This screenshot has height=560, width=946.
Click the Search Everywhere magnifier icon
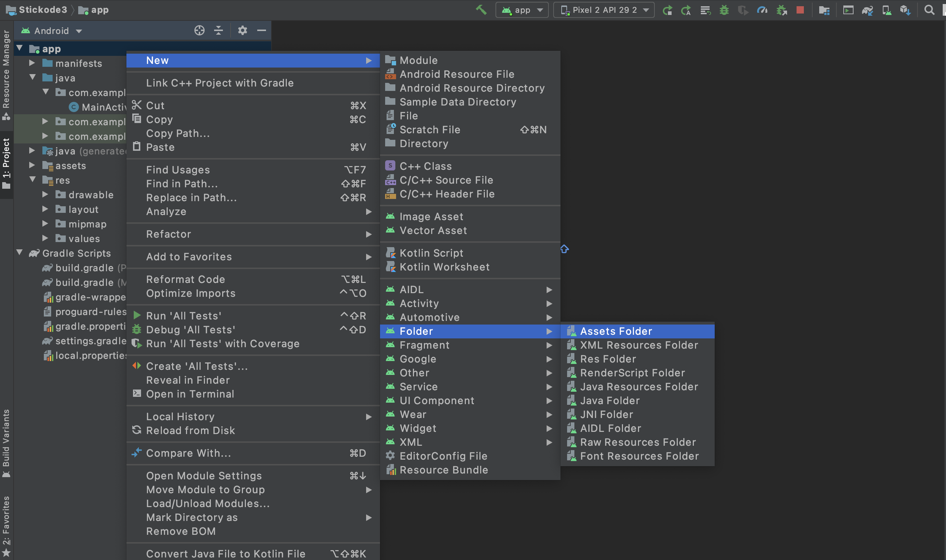pos(930,10)
